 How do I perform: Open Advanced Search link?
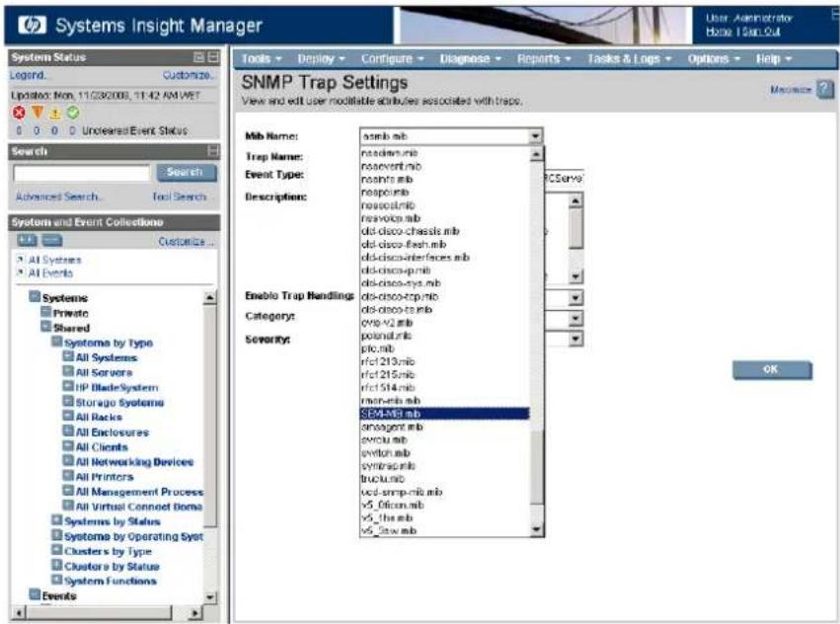59,196
